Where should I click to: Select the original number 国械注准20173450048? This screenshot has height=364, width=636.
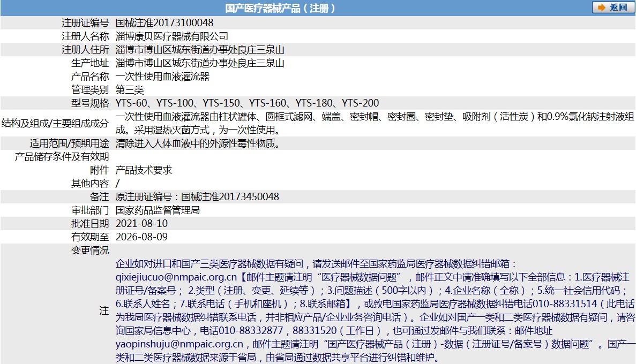[x=230, y=196]
